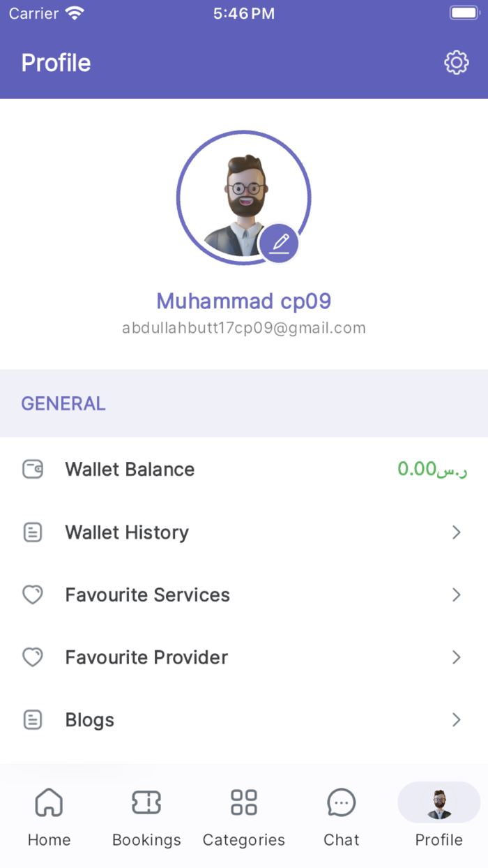Click the Bookings ticket icon
Image resolution: width=488 pixels, height=868 pixels.
tap(146, 803)
